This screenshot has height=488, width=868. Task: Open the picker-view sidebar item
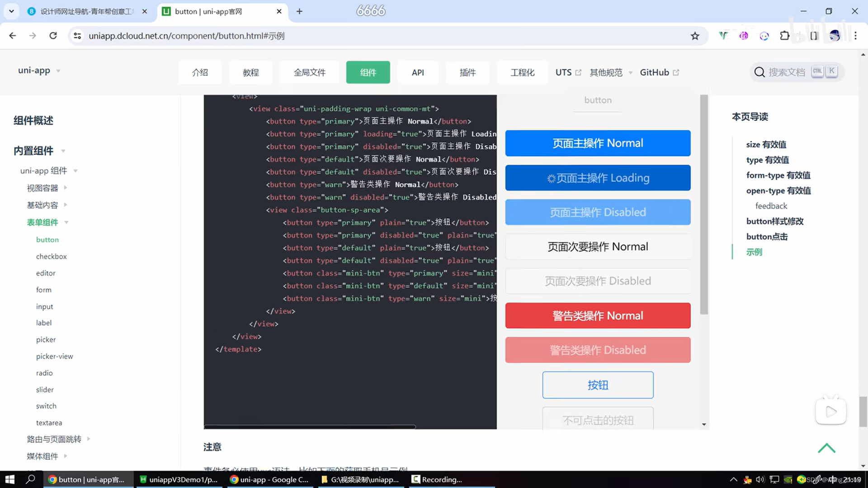click(54, 356)
